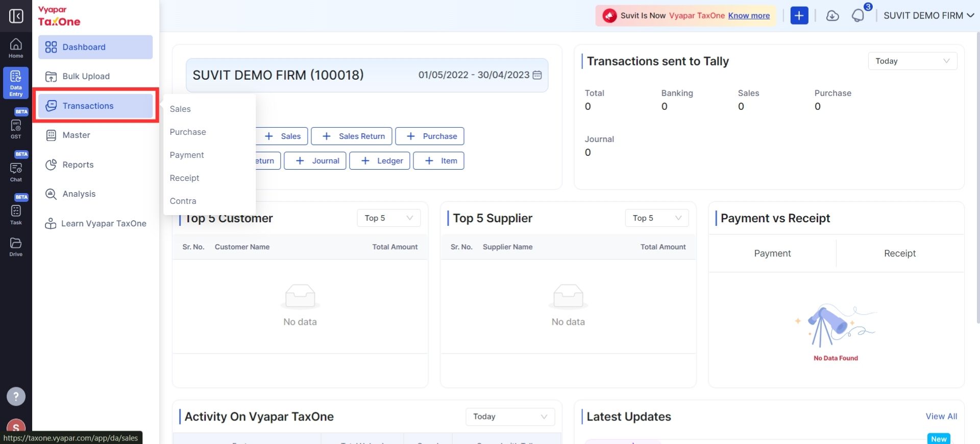Open the Transactions menu

point(95,106)
